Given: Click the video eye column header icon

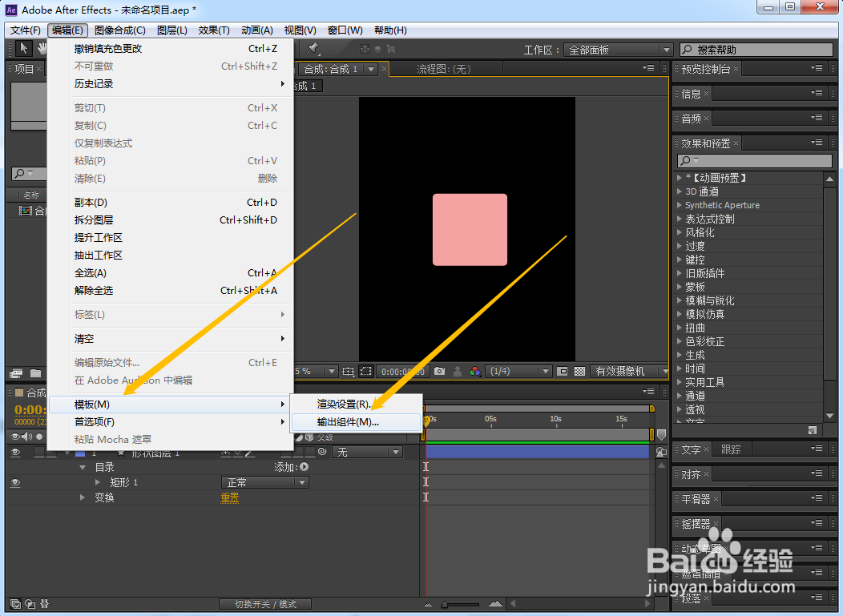Looking at the screenshot, I should point(15,437).
